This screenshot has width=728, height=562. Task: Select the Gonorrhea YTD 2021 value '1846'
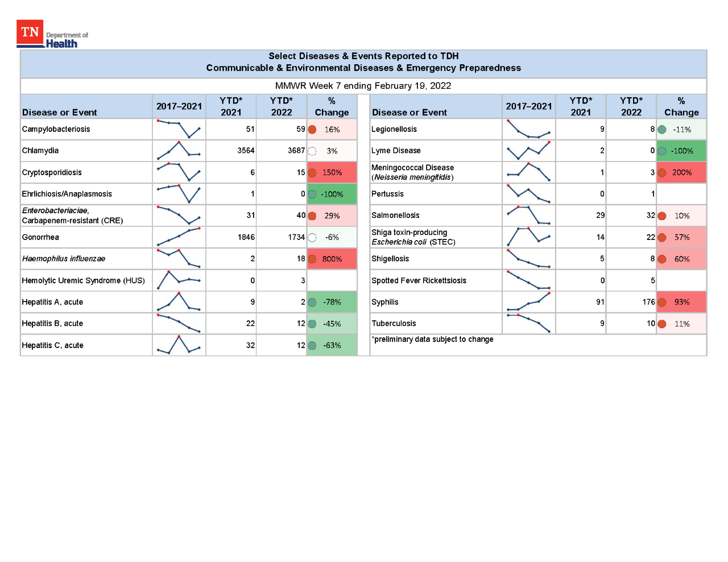click(x=246, y=237)
